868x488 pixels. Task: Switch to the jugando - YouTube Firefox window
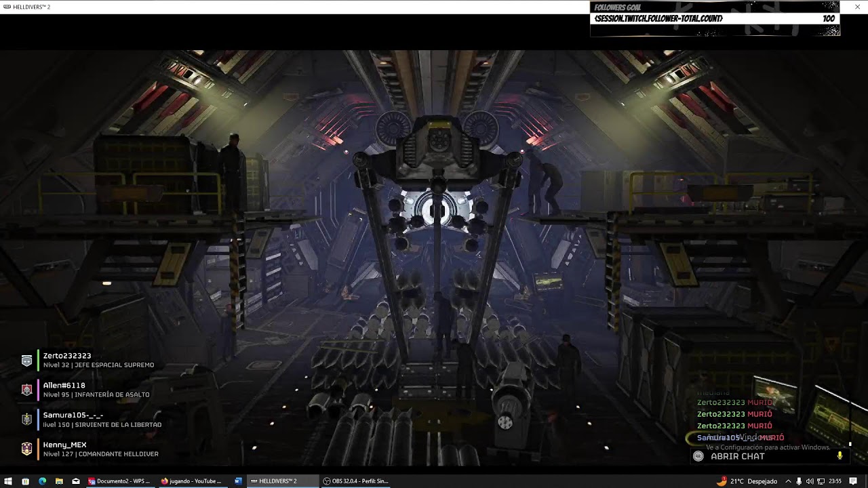click(192, 481)
